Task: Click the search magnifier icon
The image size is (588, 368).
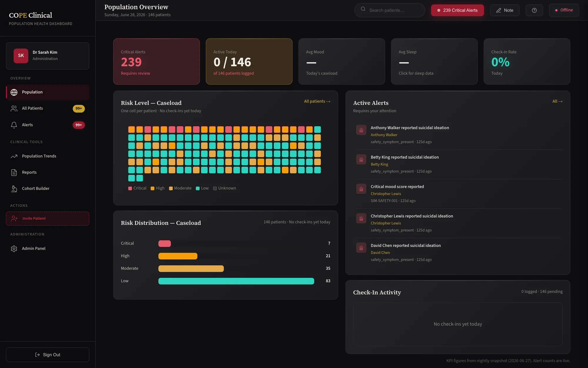Action: (x=363, y=9)
